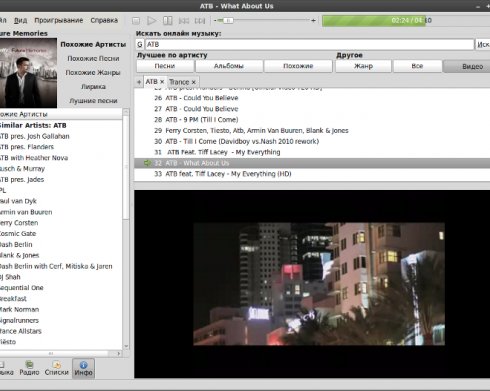Open the Списки playlists panel button
The height and width of the screenshot is (391, 490).
57,368
